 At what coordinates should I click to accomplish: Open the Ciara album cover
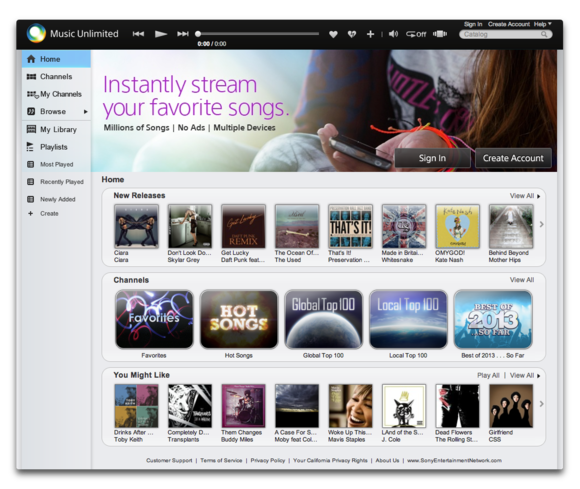(x=136, y=226)
